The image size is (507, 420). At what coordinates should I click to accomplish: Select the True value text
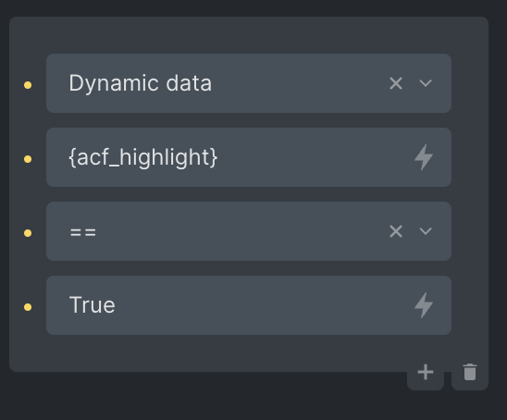coord(93,305)
